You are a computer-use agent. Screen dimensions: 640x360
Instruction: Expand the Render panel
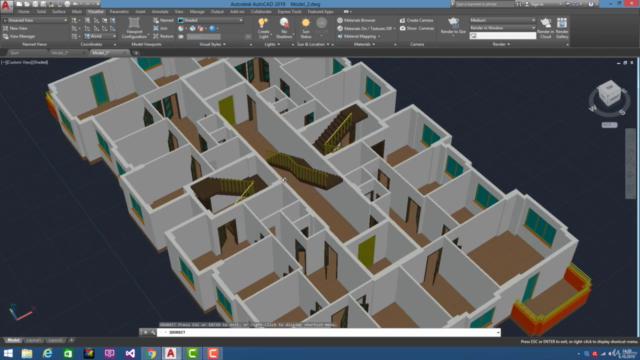point(501,44)
